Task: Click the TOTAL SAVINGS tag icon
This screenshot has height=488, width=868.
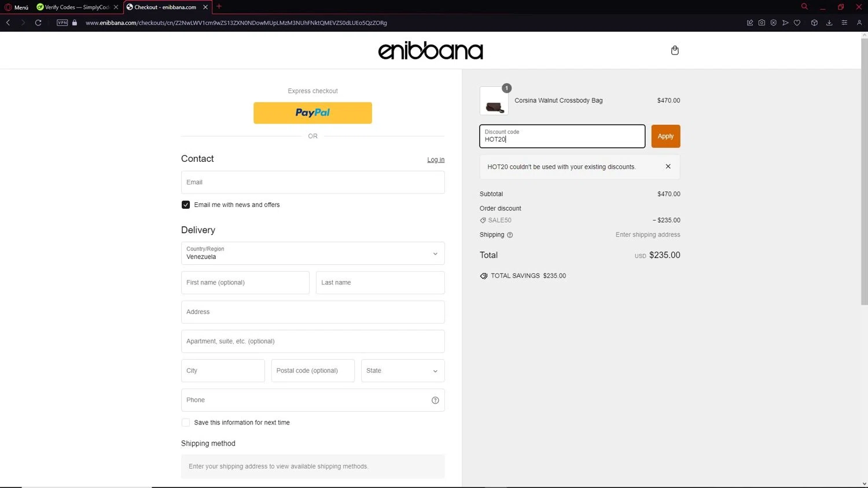Action: pyautogui.click(x=484, y=276)
